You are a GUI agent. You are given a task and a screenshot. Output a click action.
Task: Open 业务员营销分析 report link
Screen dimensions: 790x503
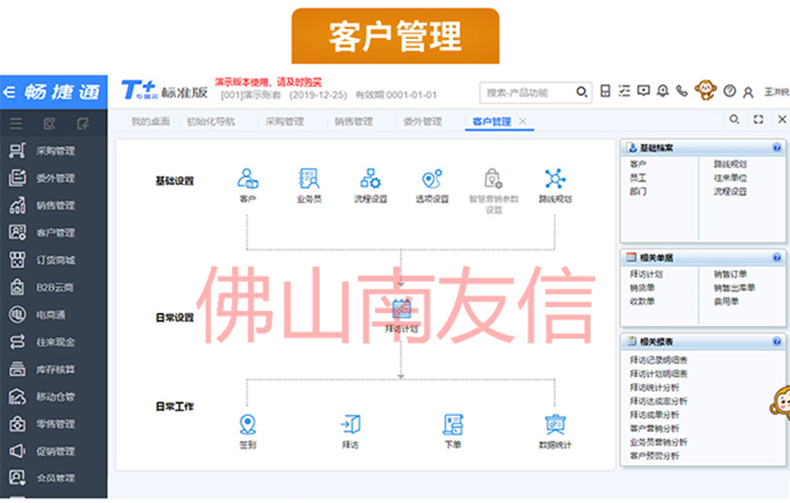pos(659,442)
